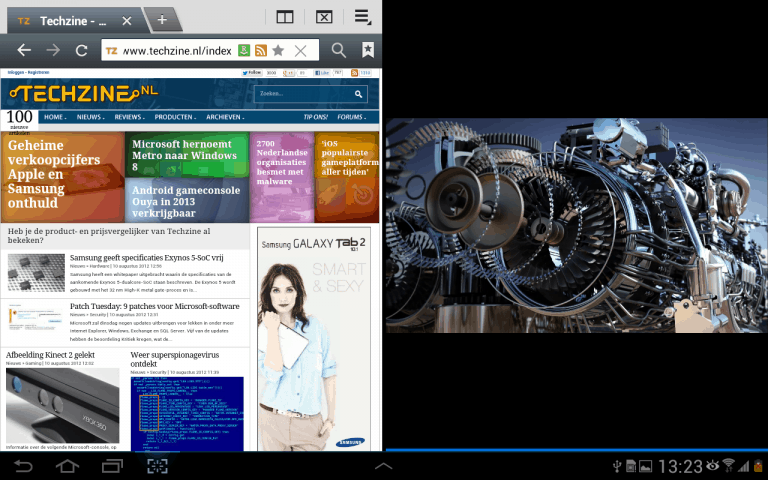The height and width of the screenshot is (480, 768).
Task: Expand the mini apps tray arrow
Action: (384, 466)
